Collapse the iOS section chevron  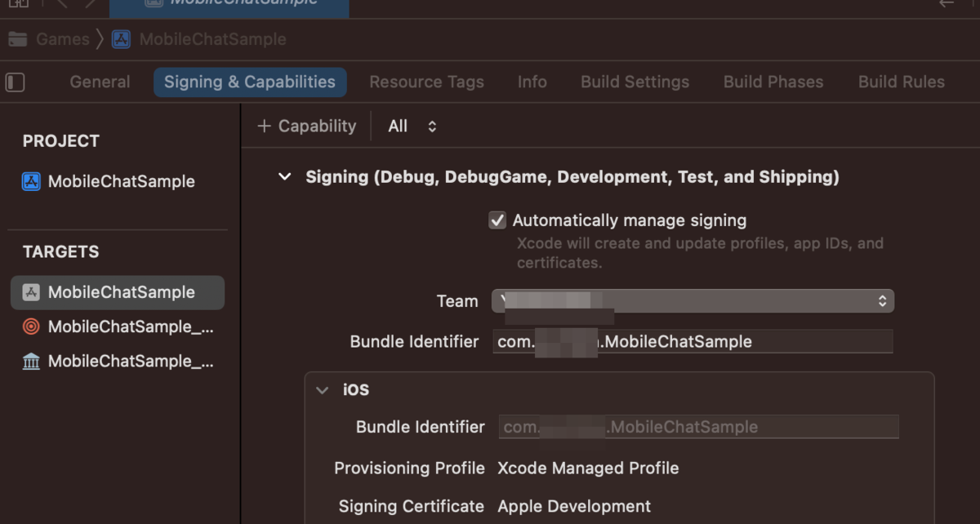[323, 390]
